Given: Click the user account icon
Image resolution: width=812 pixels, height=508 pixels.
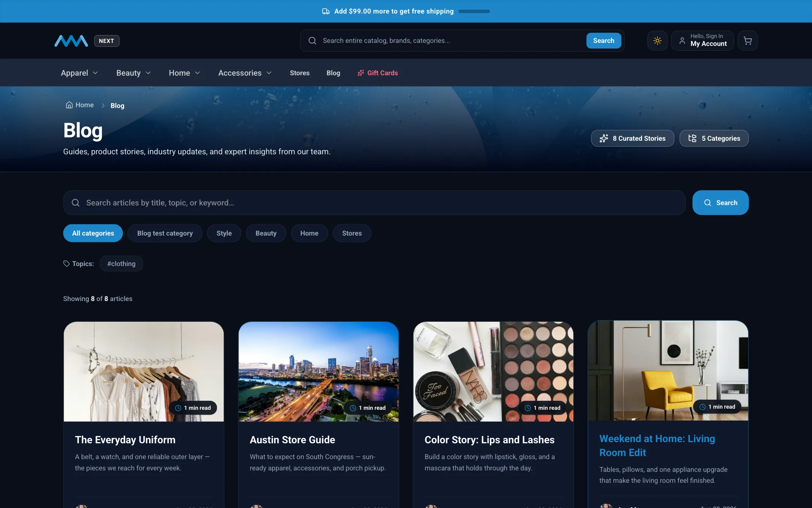Looking at the screenshot, I should click(x=682, y=41).
